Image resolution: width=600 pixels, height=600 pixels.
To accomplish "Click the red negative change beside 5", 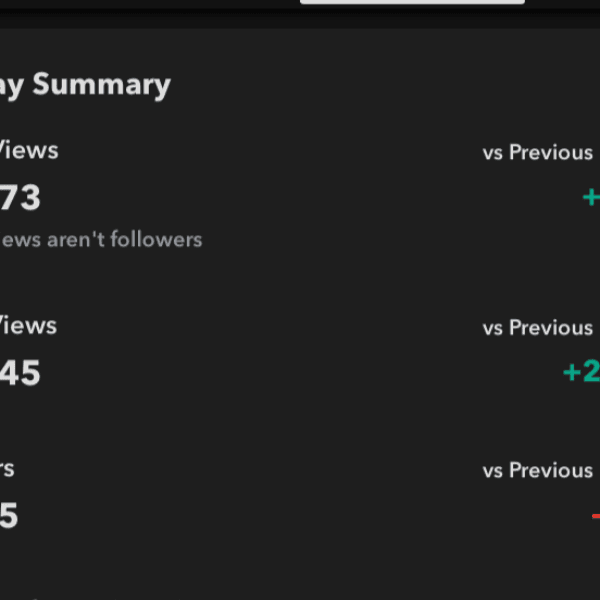I will pyautogui.click(x=595, y=516).
